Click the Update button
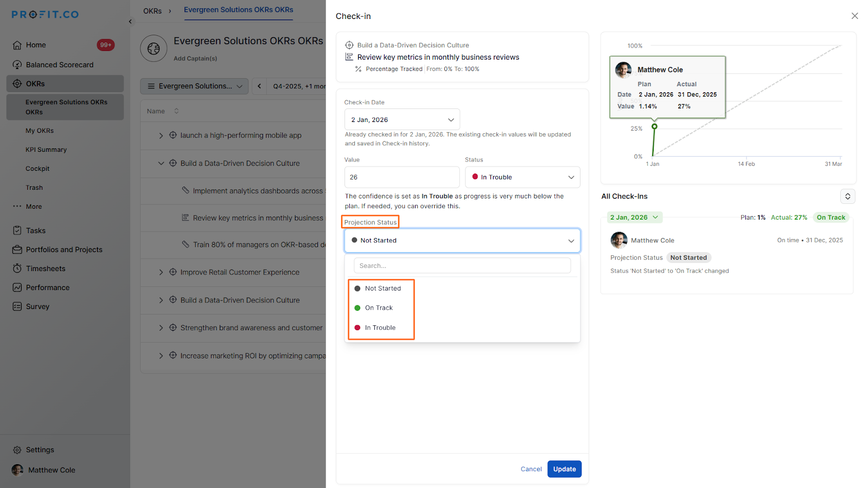 (564, 469)
